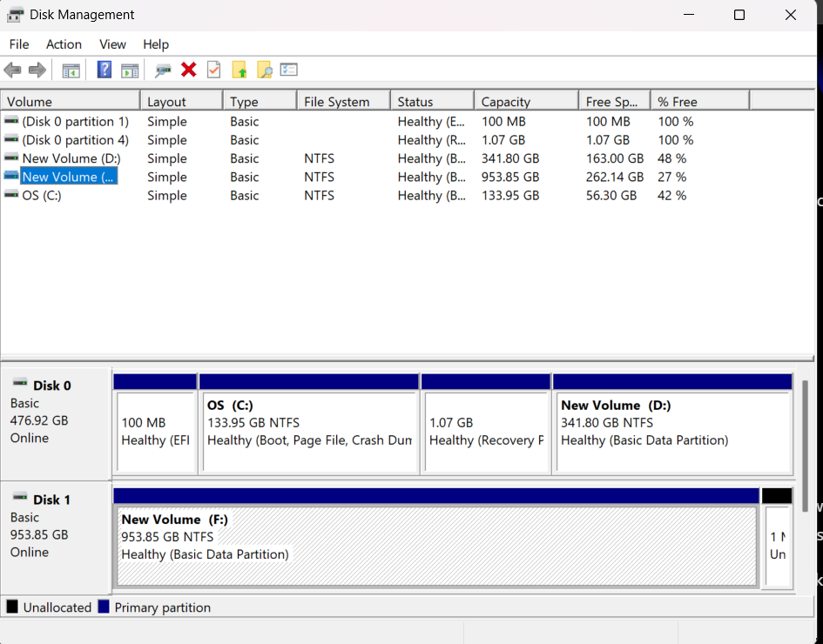Click the Disk 0 label panel

(x=56, y=423)
